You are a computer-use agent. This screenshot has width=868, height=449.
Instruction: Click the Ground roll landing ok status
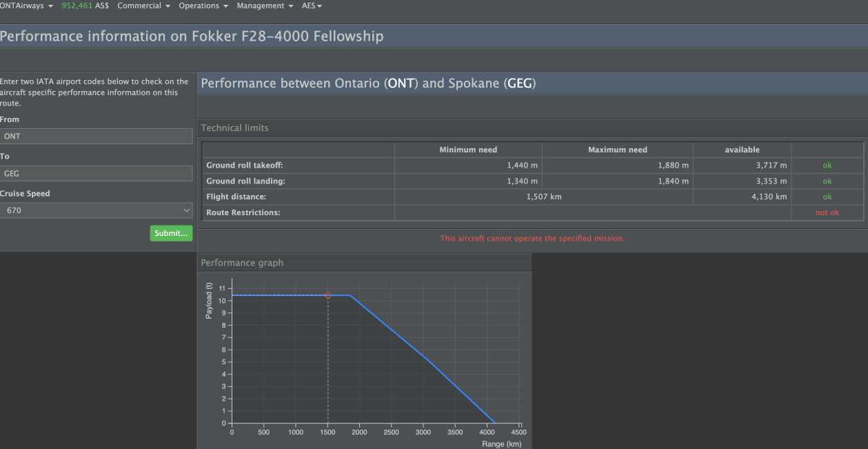click(x=827, y=181)
